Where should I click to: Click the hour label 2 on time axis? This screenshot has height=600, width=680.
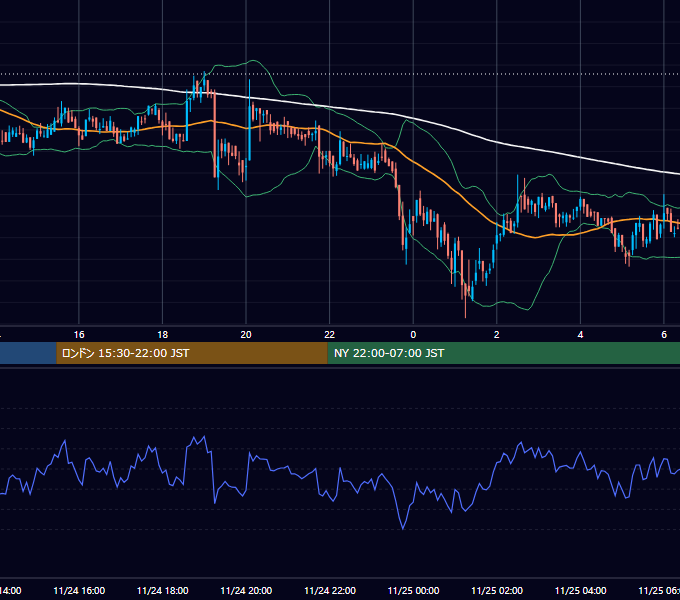click(x=497, y=335)
